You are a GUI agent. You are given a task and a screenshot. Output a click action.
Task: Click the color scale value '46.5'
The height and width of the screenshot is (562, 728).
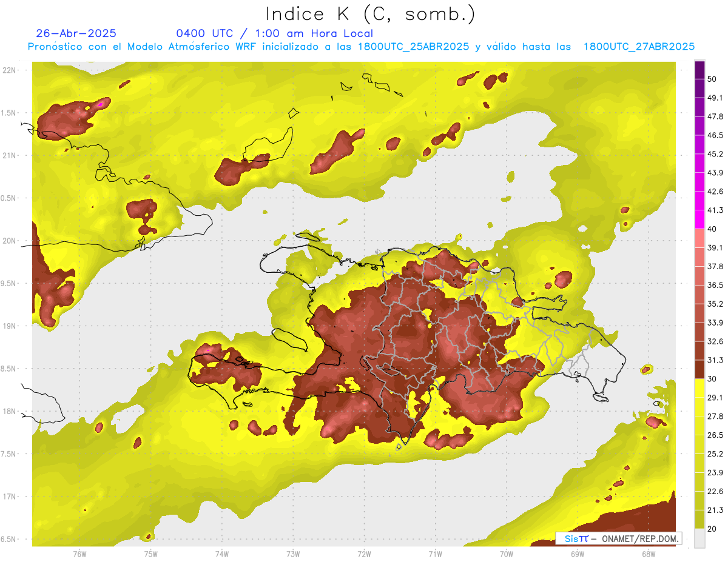pos(715,135)
